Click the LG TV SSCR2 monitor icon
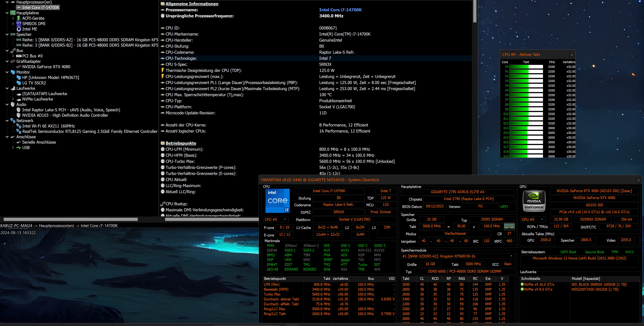Screen dimensions: 644x326 19,83
